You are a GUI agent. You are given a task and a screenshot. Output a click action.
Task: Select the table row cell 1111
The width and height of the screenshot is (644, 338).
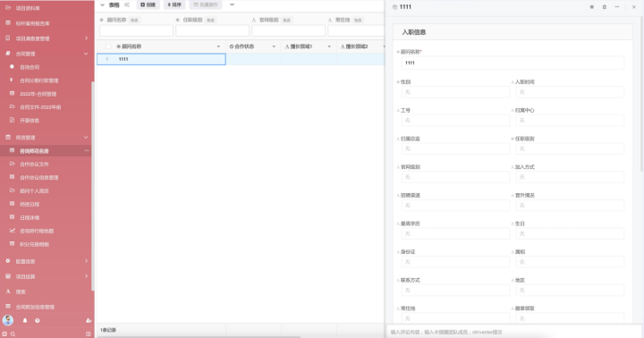[161, 59]
